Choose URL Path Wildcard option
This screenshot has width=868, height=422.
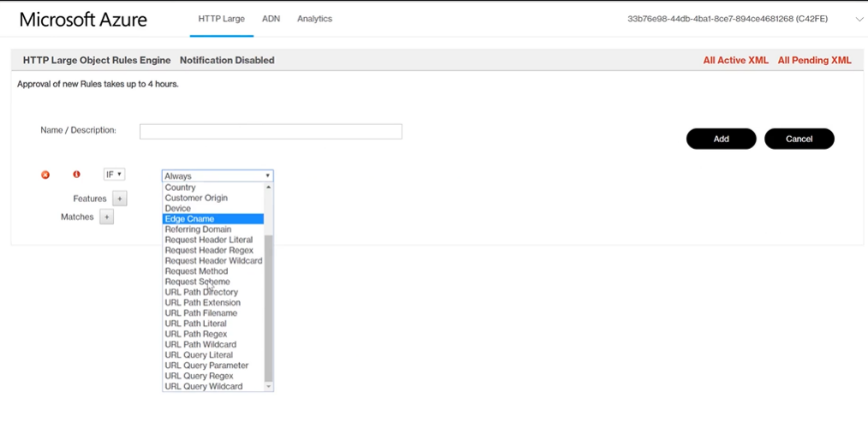coord(213,345)
